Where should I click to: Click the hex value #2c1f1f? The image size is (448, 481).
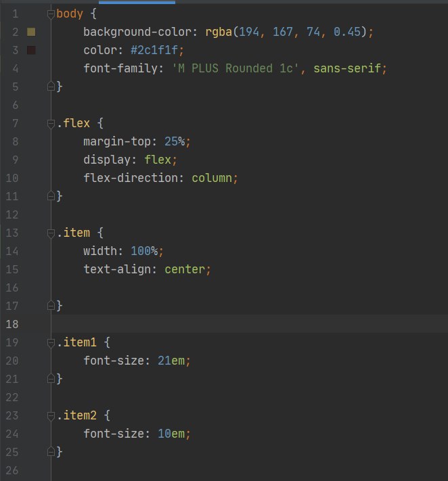(x=154, y=50)
